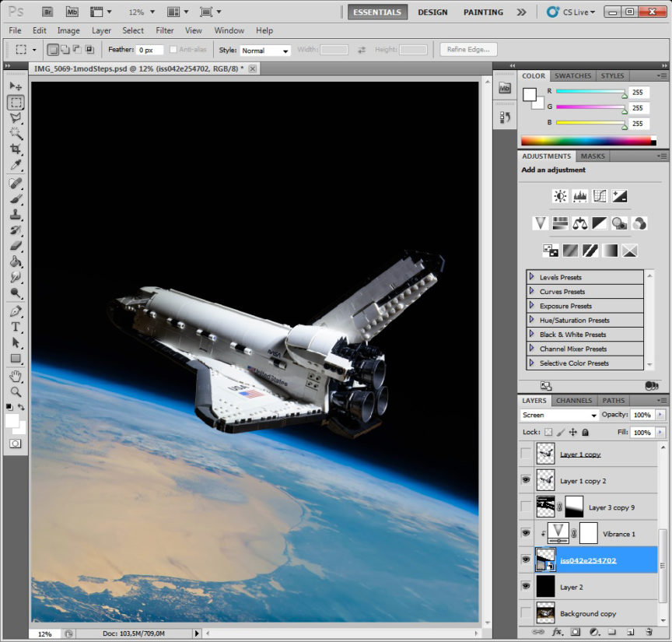Select the Move tool
The image size is (672, 642).
point(16,86)
